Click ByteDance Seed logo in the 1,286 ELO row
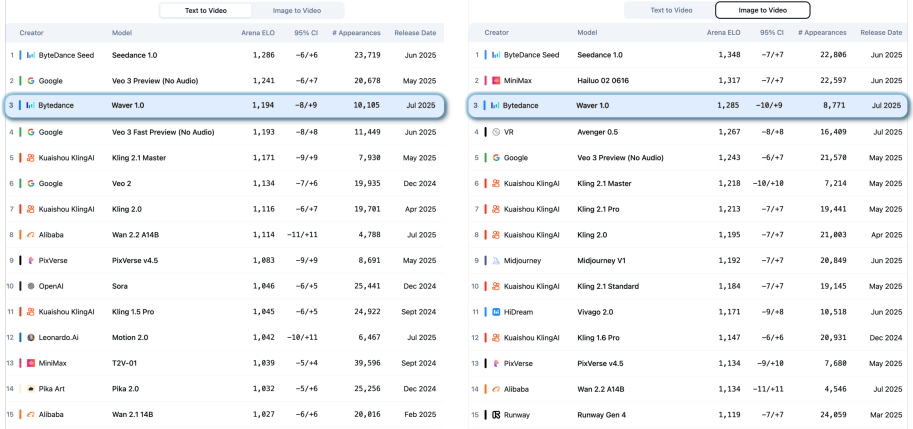 click(x=31, y=55)
